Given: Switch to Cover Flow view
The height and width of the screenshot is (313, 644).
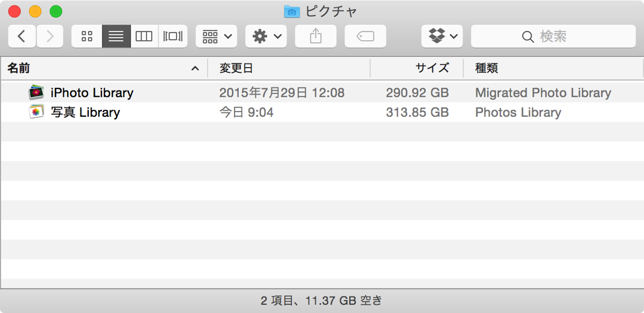Looking at the screenshot, I should [x=173, y=36].
